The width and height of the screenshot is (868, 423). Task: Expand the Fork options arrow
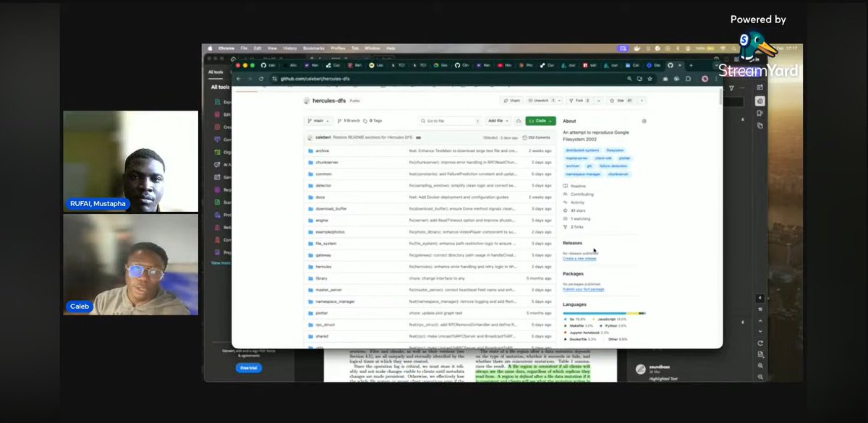(597, 101)
